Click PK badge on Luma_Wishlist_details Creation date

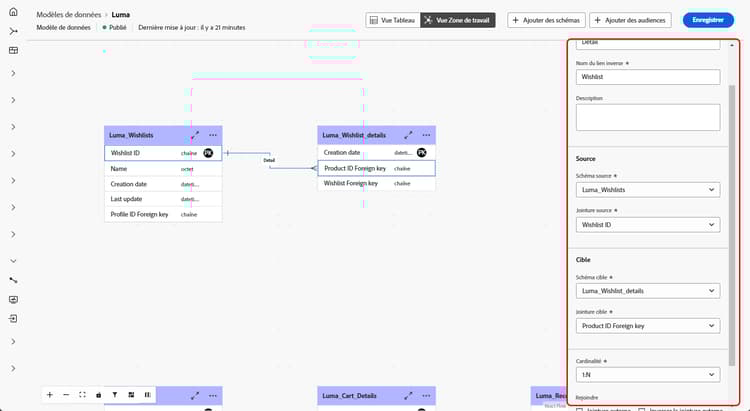tap(421, 152)
